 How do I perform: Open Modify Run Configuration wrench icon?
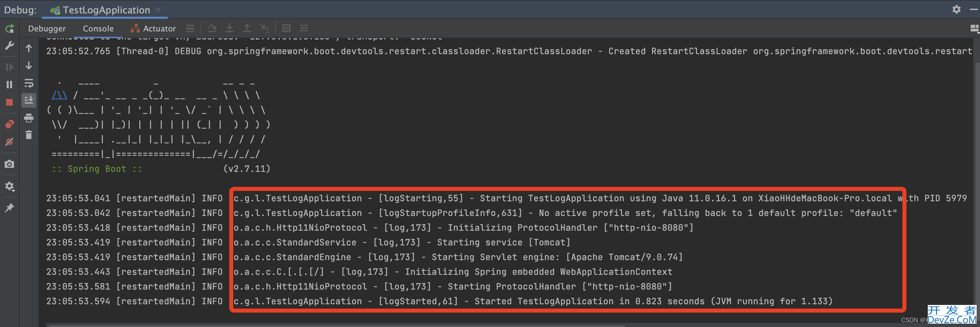click(9, 45)
